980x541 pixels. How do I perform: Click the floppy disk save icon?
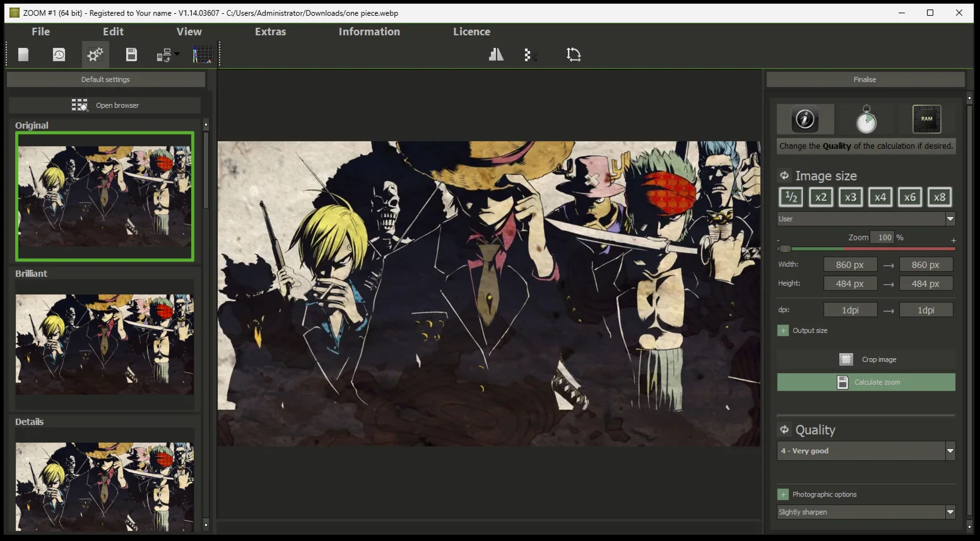[x=131, y=55]
